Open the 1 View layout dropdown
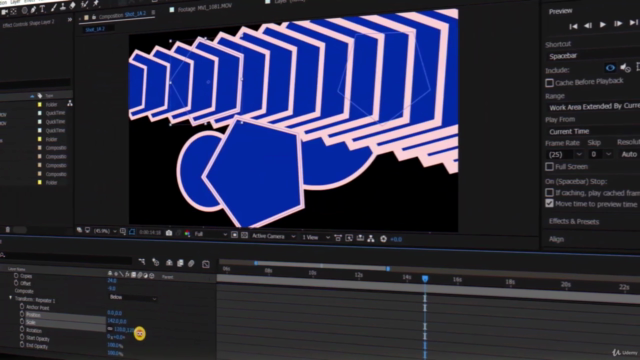This screenshot has height=360, width=640. [316, 237]
